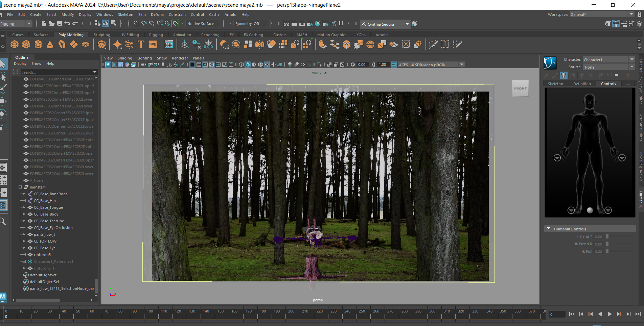Expand the cinturon5 node in Outliner
This screenshot has width=644, height=326.
coord(24,254)
